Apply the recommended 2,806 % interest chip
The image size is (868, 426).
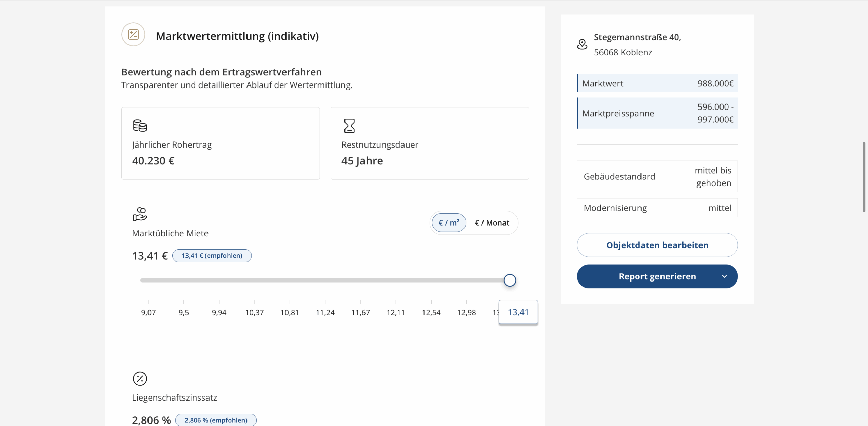coord(216,420)
